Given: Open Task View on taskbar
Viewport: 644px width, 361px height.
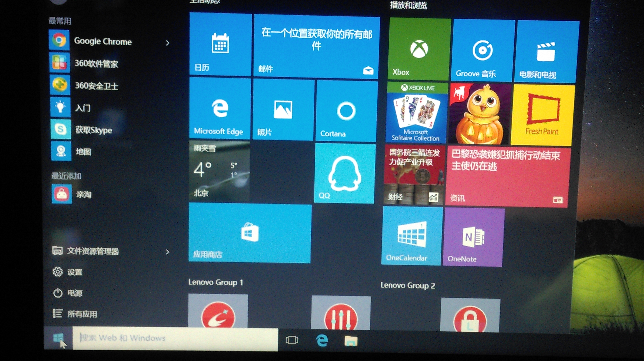Looking at the screenshot, I should pos(292,340).
